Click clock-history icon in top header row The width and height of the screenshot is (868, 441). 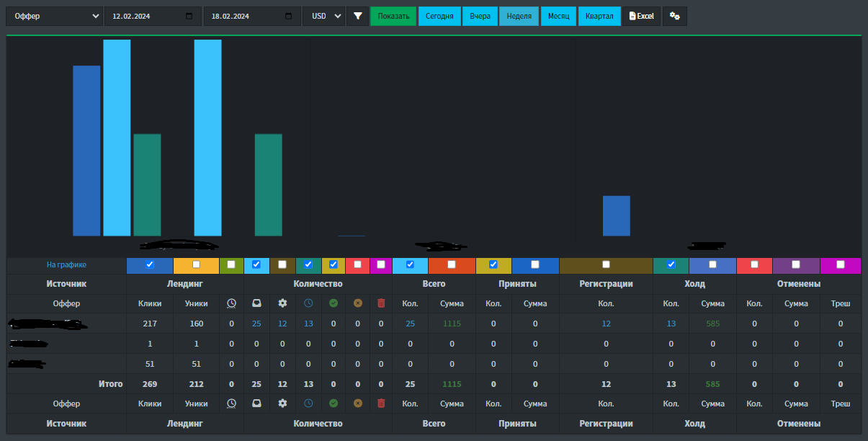(231, 303)
